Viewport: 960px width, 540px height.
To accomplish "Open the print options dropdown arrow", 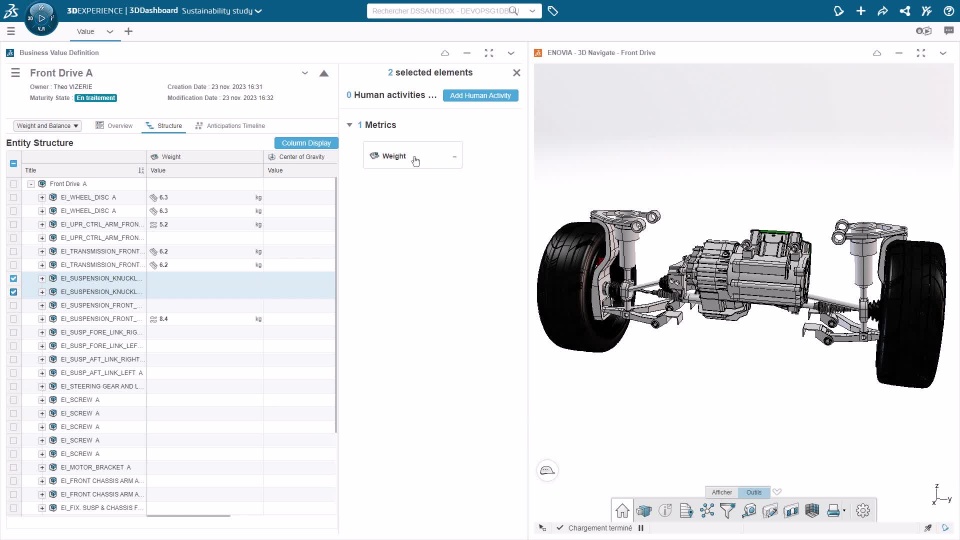I will [x=844, y=511].
